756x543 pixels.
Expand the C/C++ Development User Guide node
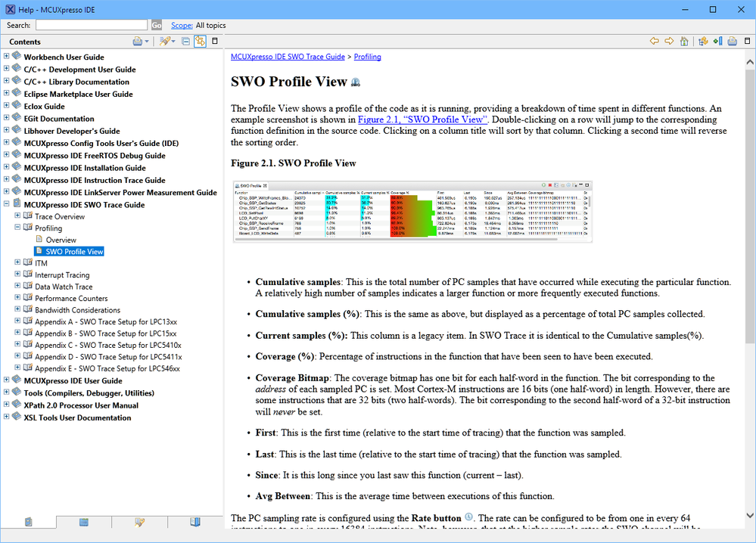[x=6, y=68]
